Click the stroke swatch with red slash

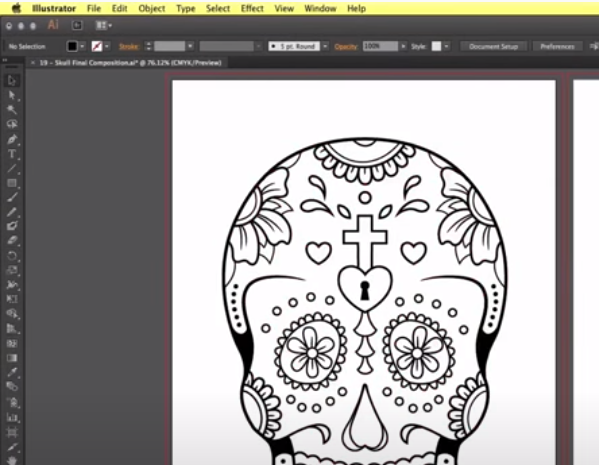[97, 47]
